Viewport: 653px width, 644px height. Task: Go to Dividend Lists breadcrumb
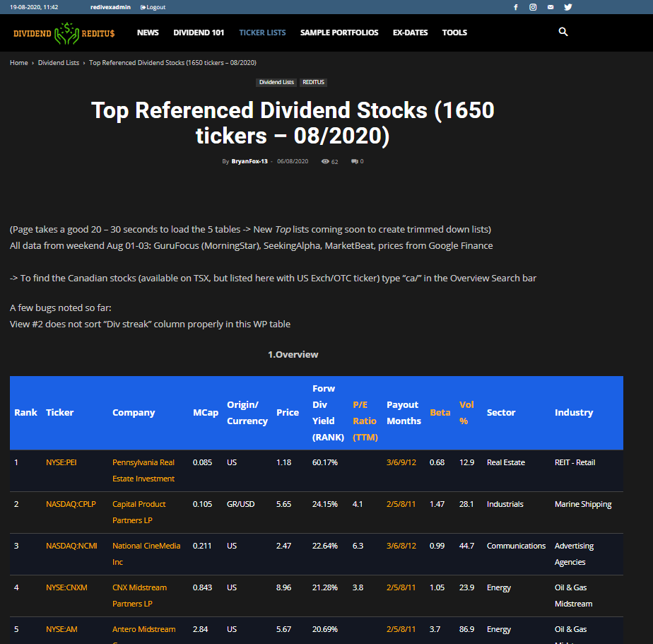coord(58,62)
